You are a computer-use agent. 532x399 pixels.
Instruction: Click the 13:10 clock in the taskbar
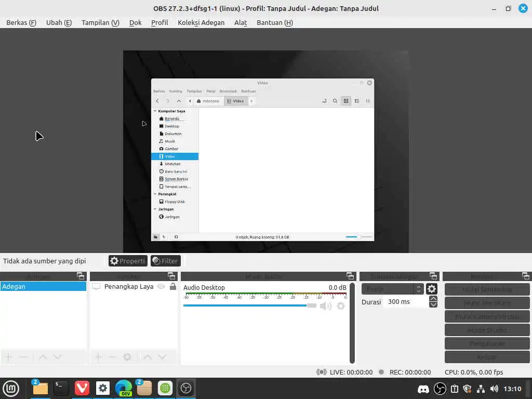click(512, 389)
